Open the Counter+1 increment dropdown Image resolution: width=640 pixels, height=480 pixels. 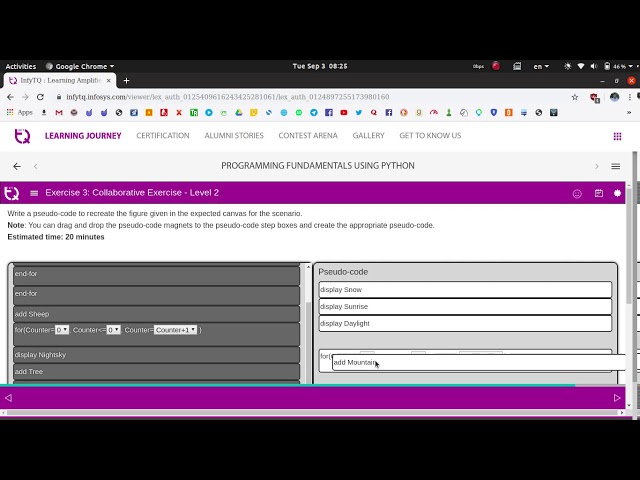coord(176,330)
